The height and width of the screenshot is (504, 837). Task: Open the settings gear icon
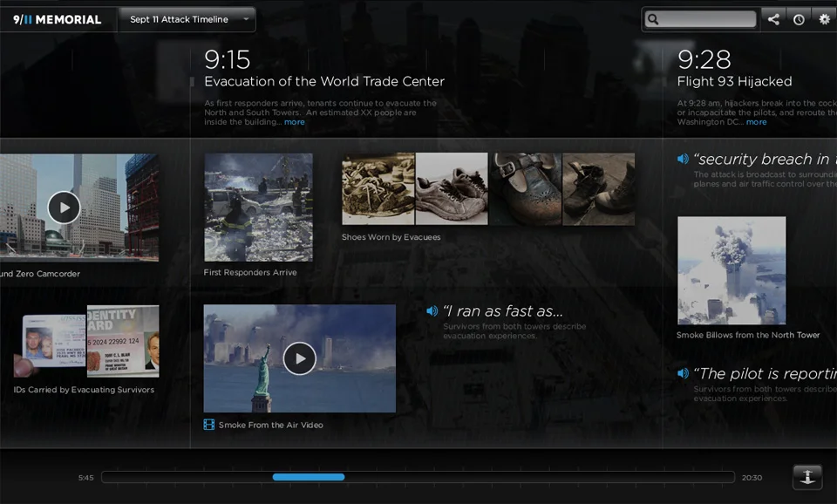click(824, 20)
